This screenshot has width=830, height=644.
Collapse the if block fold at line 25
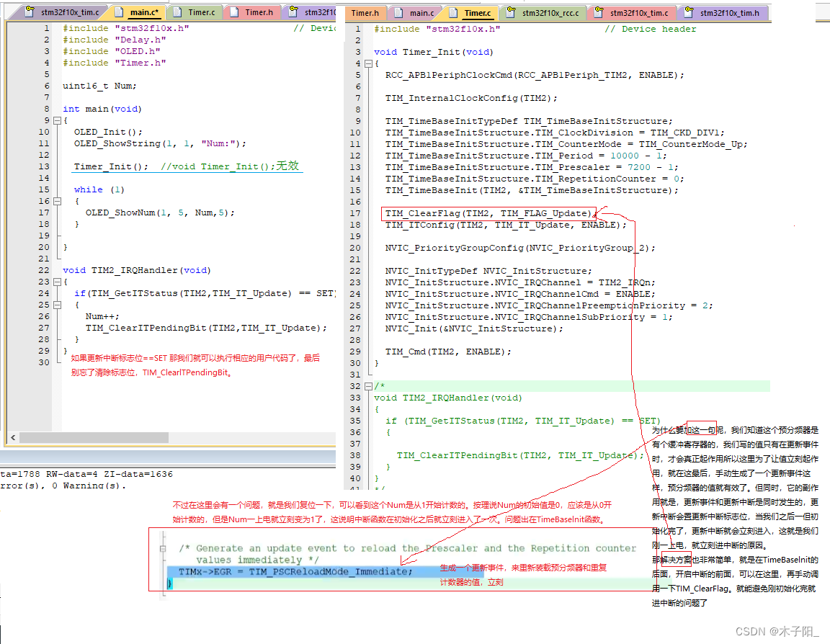tap(57, 305)
